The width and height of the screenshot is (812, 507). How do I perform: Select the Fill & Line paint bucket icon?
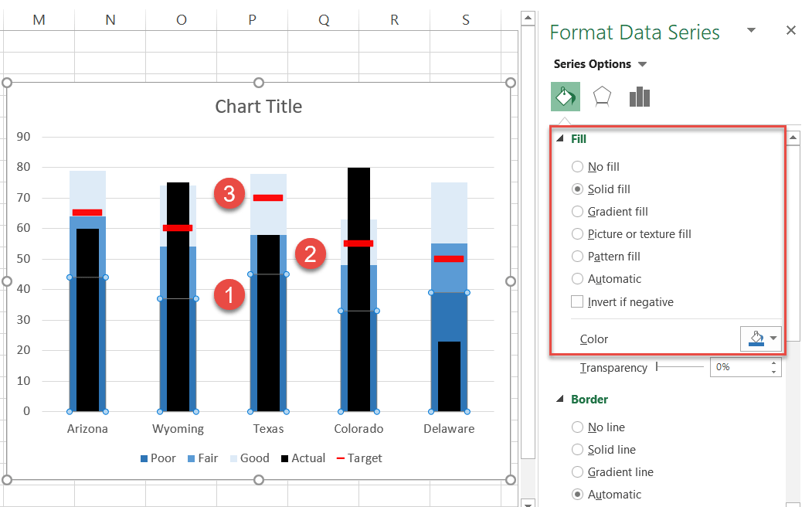565,96
